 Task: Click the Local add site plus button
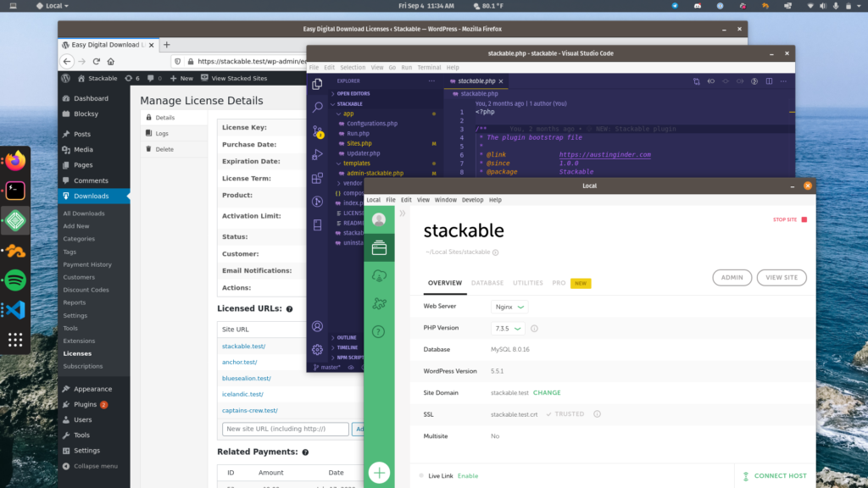point(379,473)
